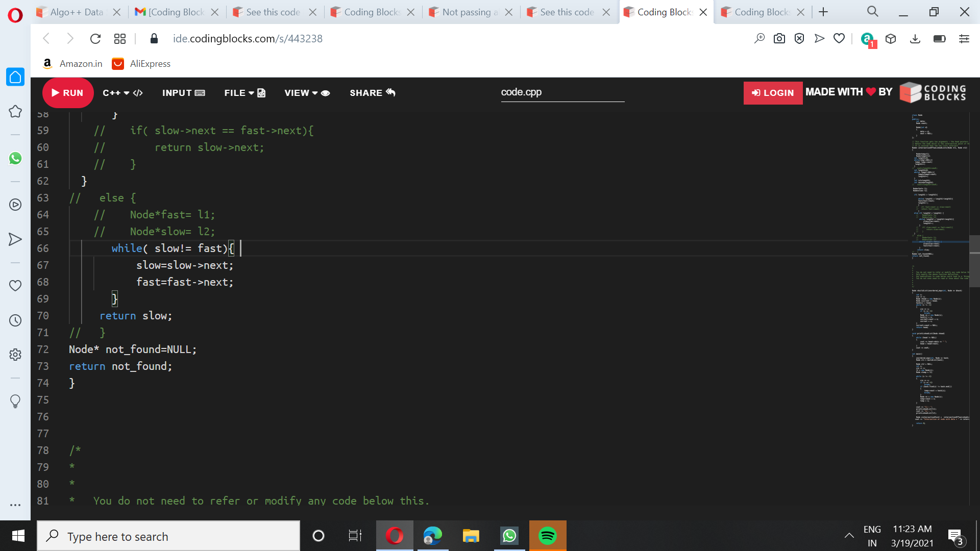Open Opera Easy Setup icon
Image resolution: width=980 pixels, height=551 pixels.
[x=964, y=39]
